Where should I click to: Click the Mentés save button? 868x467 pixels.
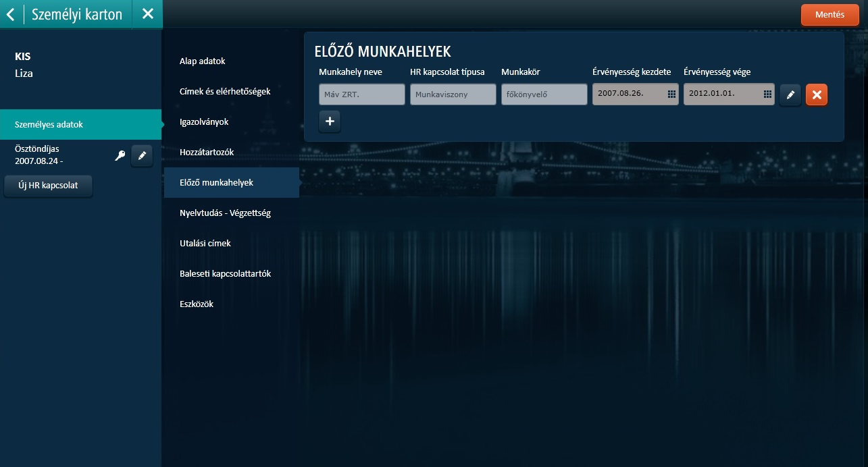tap(829, 15)
